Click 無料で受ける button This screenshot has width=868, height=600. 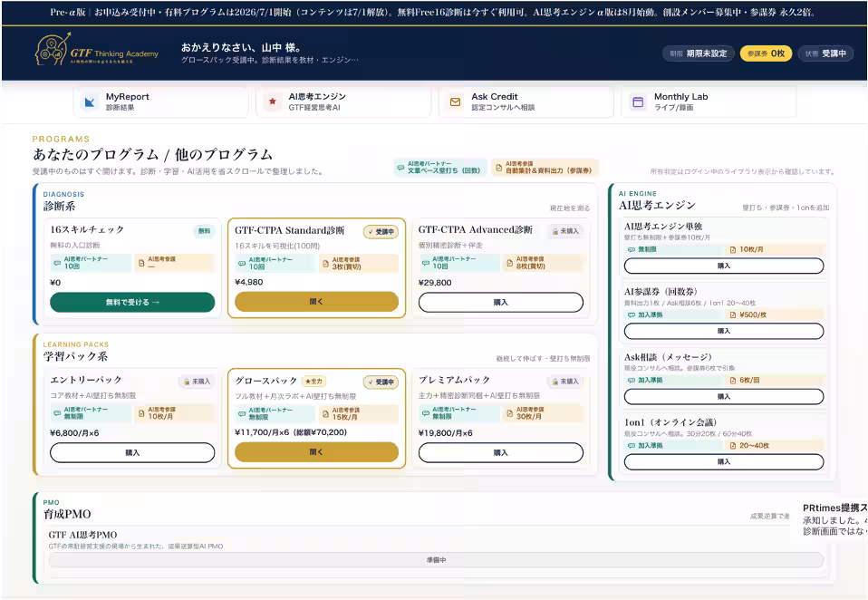coord(132,302)
